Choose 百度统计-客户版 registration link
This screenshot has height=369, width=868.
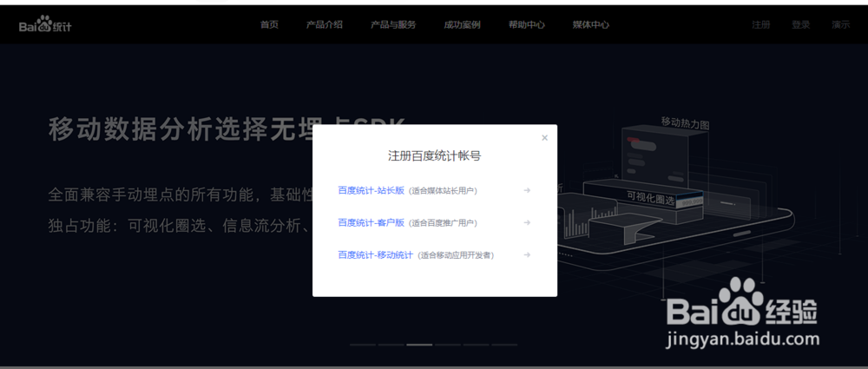click(x=371, y=223)
